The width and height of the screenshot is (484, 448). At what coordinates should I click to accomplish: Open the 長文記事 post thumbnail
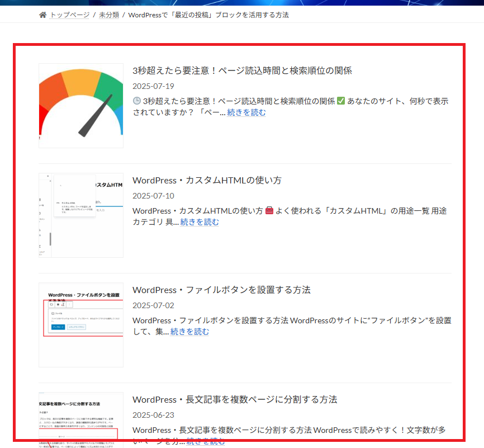point(81,420)
